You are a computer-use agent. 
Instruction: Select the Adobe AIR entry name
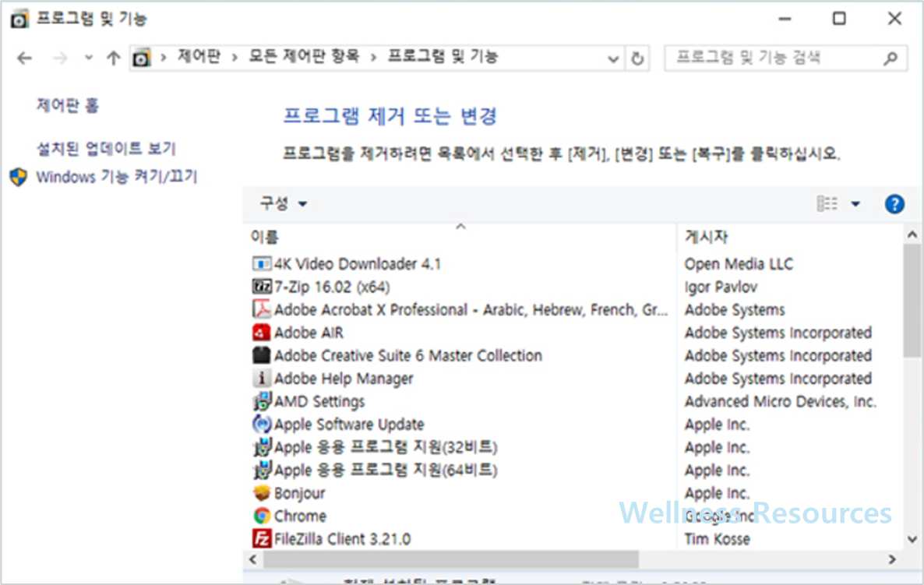pyautogui.click(x=309, y=333)
